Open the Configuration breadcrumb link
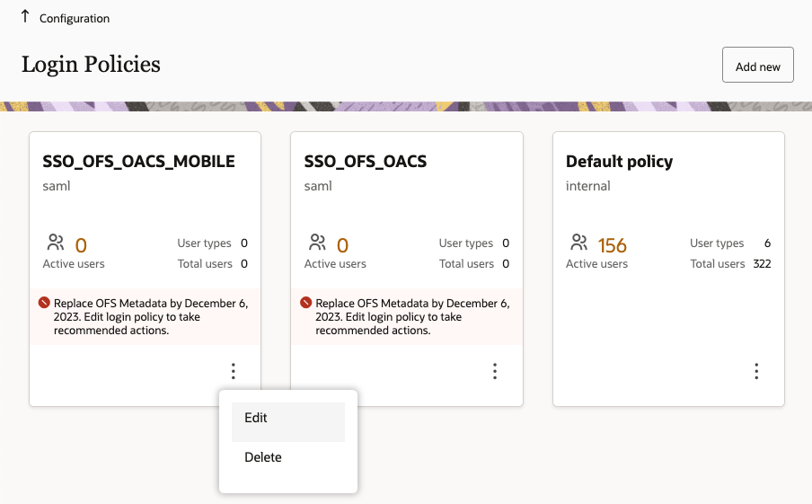Viewport: 812px width, 504px height. [x=75, y=19]
